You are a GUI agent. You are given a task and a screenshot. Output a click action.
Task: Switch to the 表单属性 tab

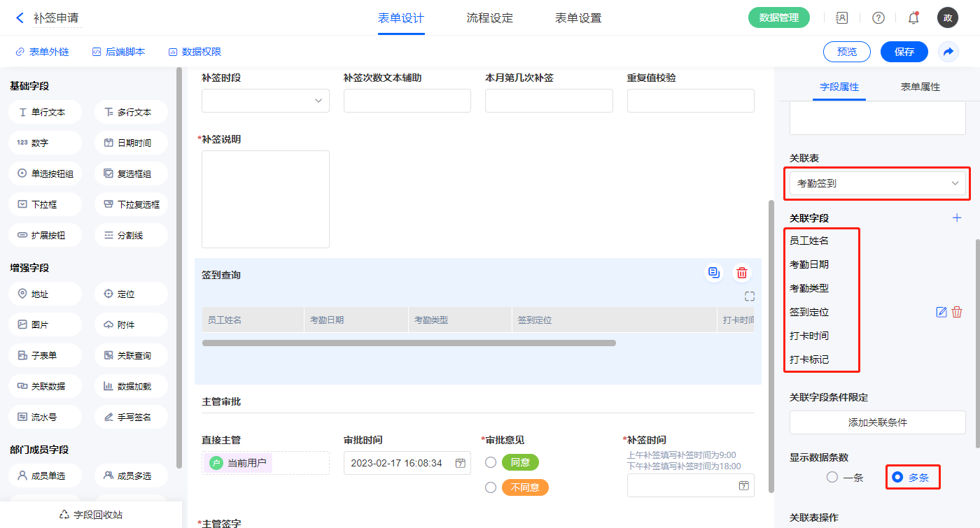coord(920,87)
